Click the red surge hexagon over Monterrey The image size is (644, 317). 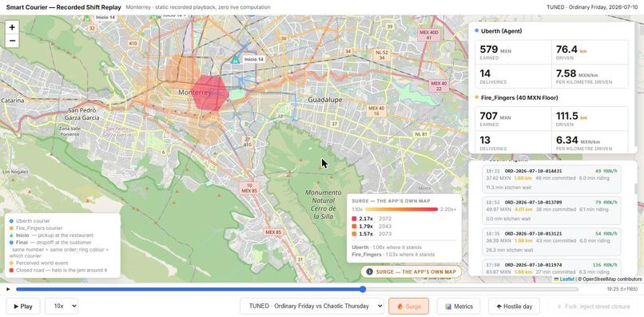coord(211,93)
